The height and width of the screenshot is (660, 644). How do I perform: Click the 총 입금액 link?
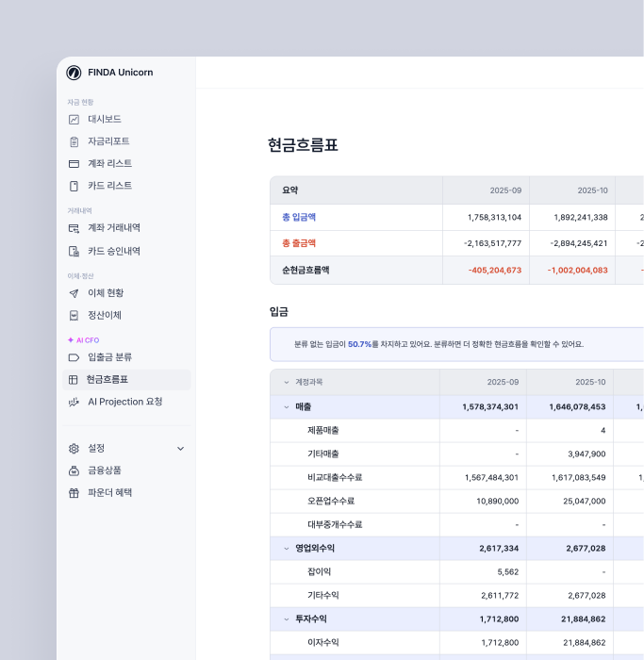(x=299, y=217)
